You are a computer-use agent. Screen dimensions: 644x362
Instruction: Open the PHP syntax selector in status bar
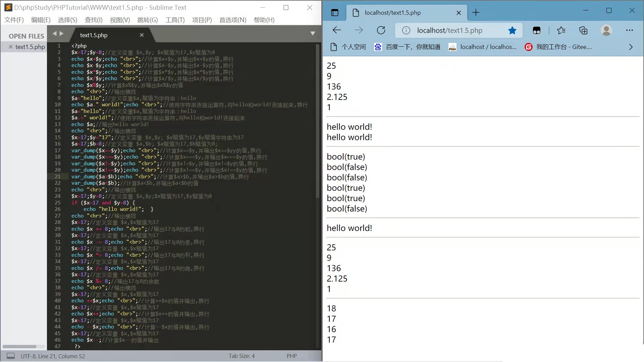coord(291,356)
